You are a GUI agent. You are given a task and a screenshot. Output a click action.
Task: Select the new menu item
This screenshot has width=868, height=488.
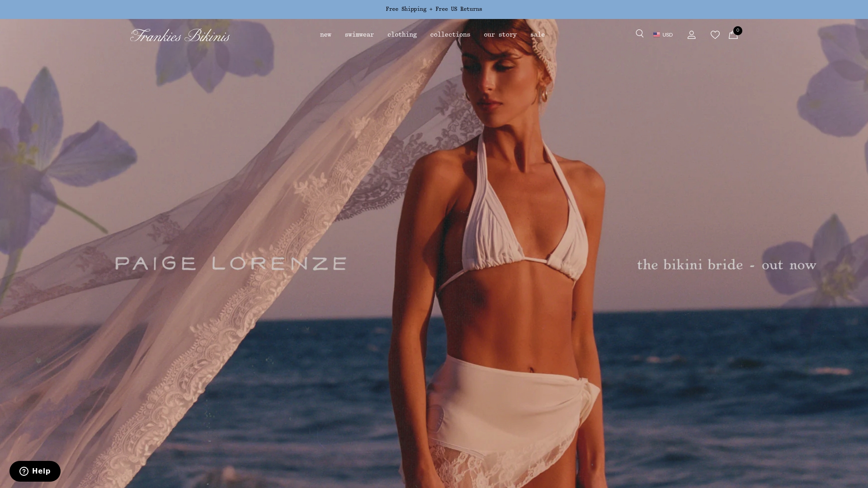pyautogui.click(x=325, y=35)
